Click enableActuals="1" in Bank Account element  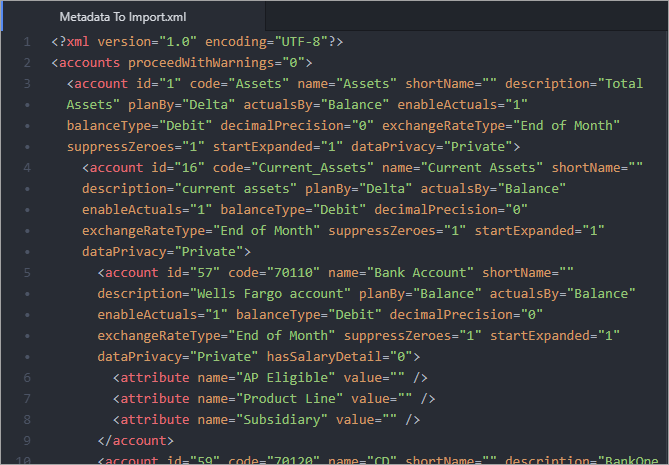click(x=162, y=315)
